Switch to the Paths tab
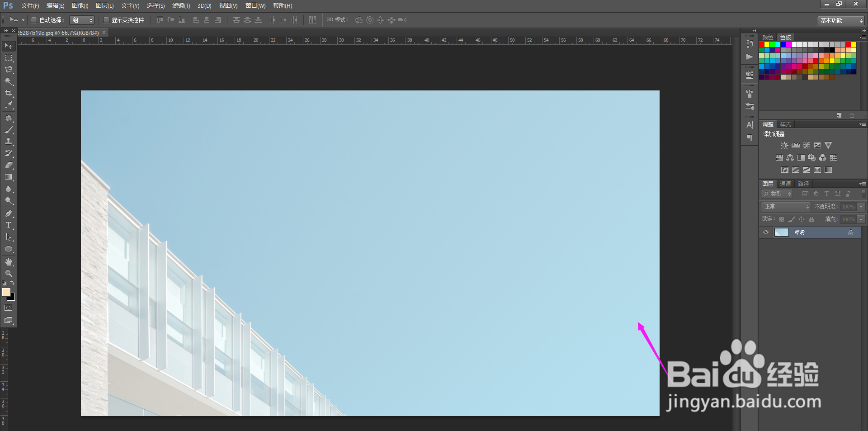 [803, 184]
